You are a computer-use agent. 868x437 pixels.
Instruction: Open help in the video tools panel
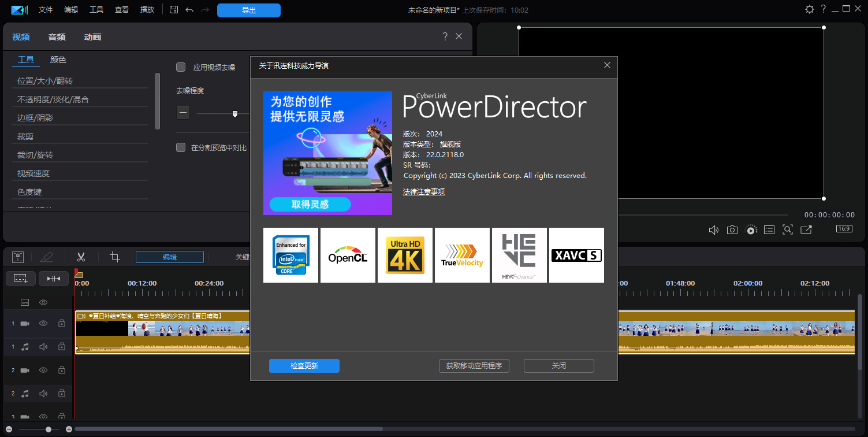pyautogui.click(x=445, y=36)
